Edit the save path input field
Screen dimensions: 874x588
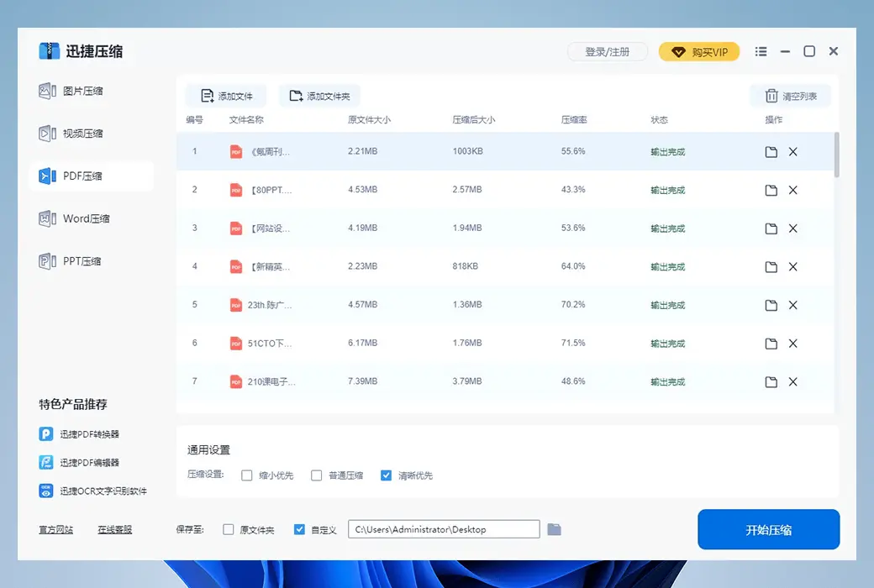click(x=444, y=529)
